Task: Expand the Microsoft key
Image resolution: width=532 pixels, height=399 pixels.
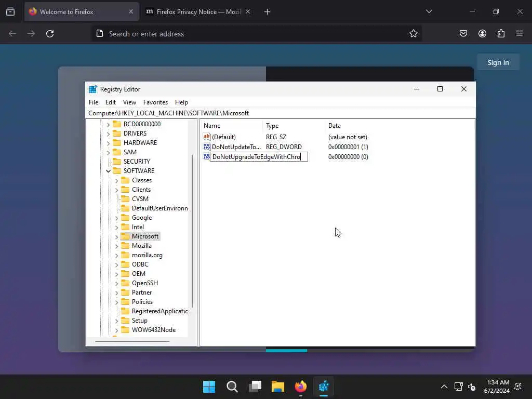Action: pos(117,236)
